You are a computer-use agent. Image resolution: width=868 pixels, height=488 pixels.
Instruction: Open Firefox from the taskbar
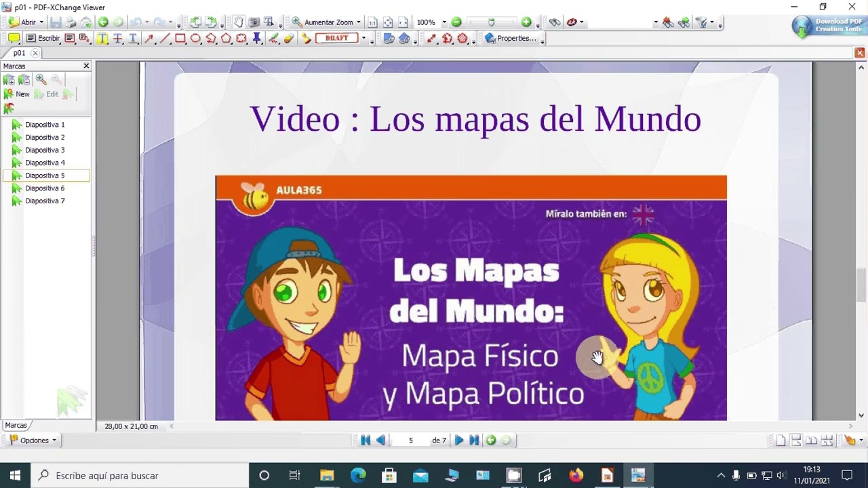coord(576,476)
